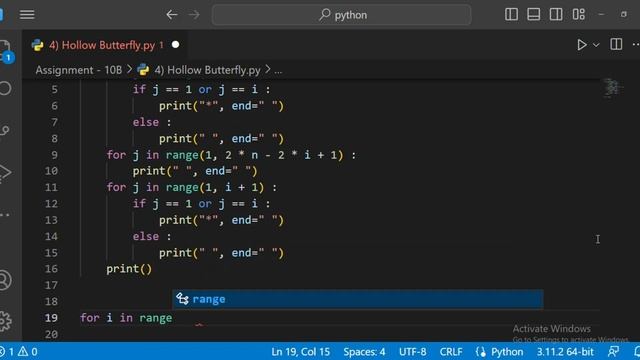Open the hamburger application menu
This screenshot has width=640, height=360.
pos(27,15)
